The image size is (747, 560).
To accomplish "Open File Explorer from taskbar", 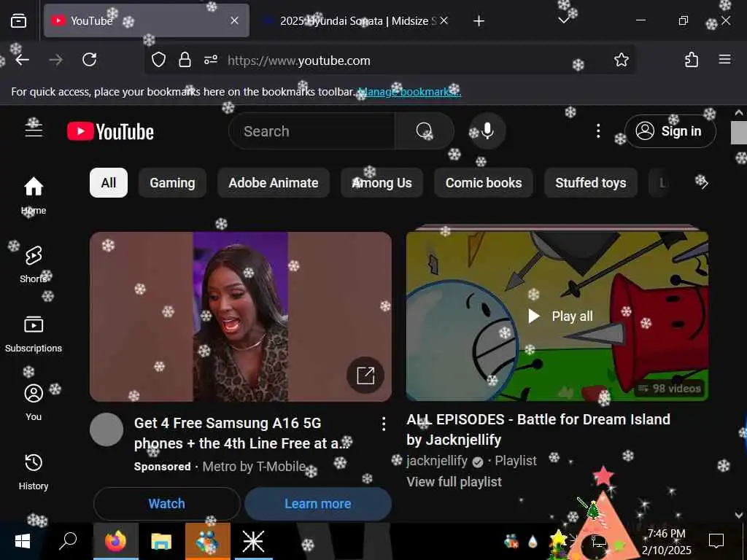I will [161, 541].
